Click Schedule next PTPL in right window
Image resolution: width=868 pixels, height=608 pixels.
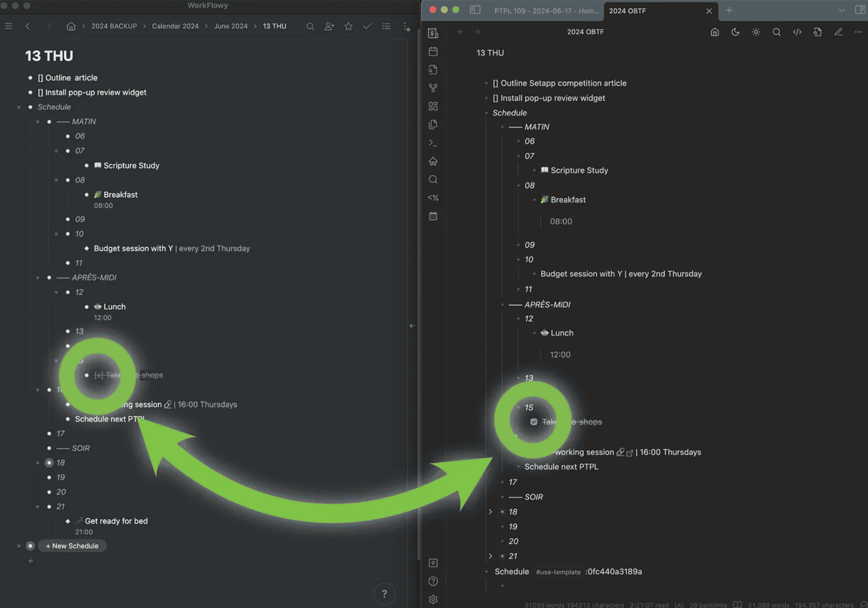[561, 467]
